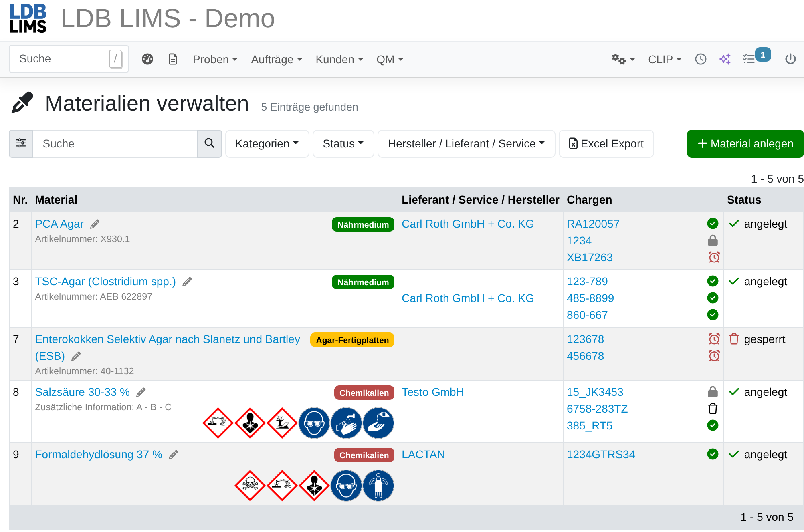
Task: Open the Salzsäure 30-33 % material link
Action: (83, 392)
